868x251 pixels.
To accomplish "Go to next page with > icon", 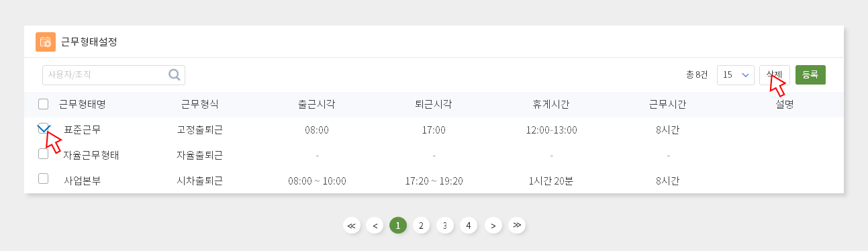I will coord(493,225).
